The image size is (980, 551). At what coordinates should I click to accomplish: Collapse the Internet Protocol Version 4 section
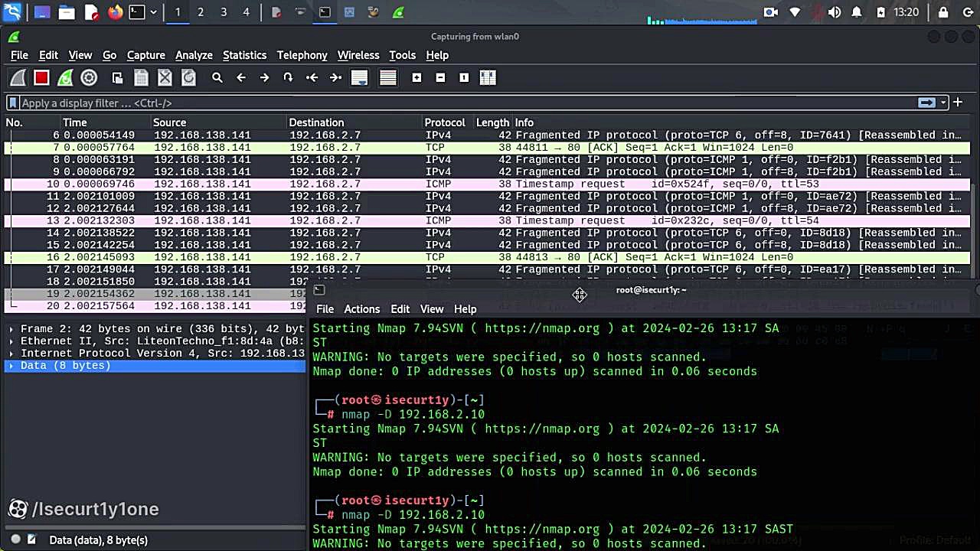[x=10, y=353]
